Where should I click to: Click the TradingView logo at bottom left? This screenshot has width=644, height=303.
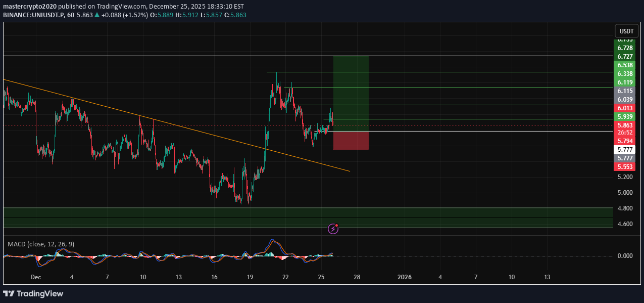pos(33,293)
